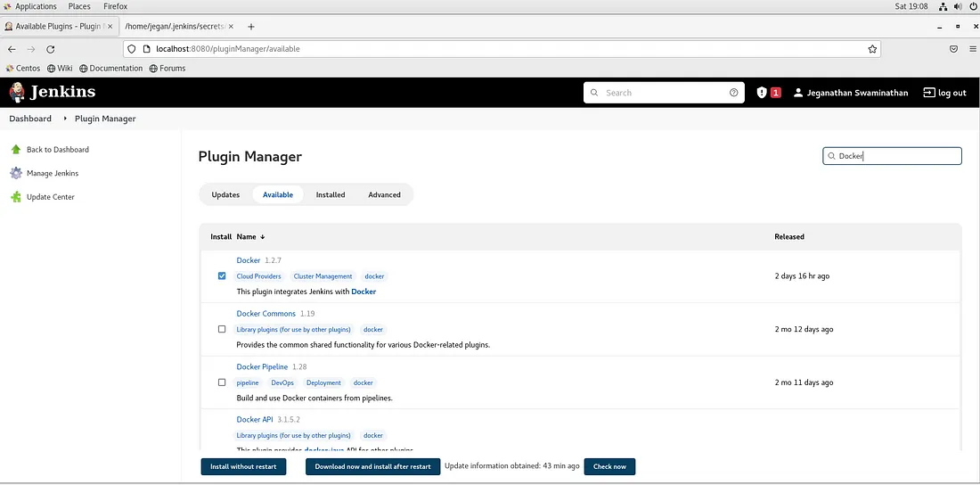Click network icon in top bar
The width and height of the screenshot is (980, 485).
(x=943, y=6)
